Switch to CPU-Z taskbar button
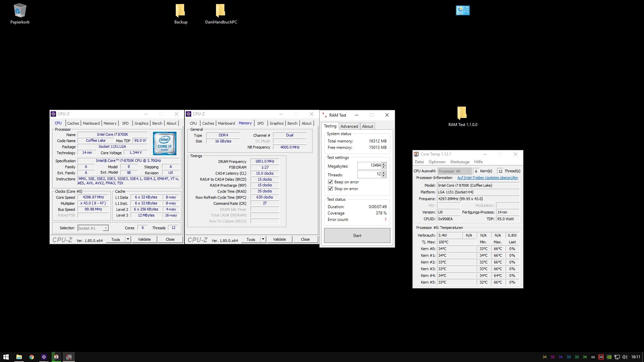The width and height of the screenshot is (644, 362). [x=44, y=357]
